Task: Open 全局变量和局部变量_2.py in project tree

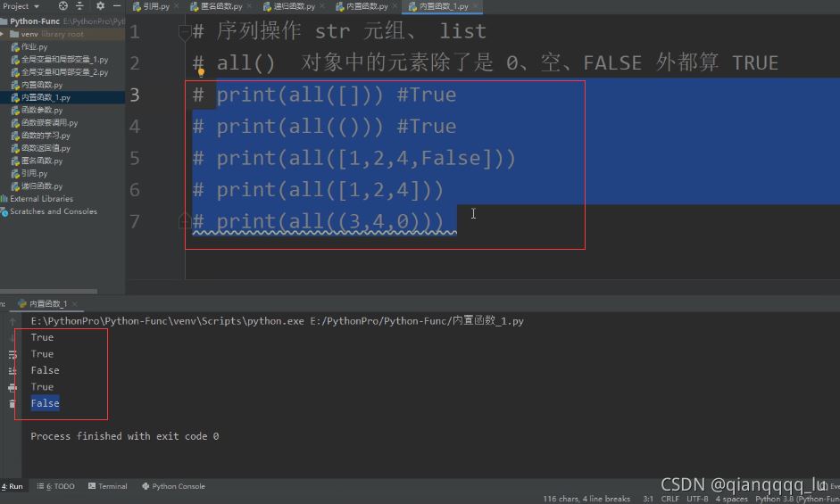Action: 64,72
